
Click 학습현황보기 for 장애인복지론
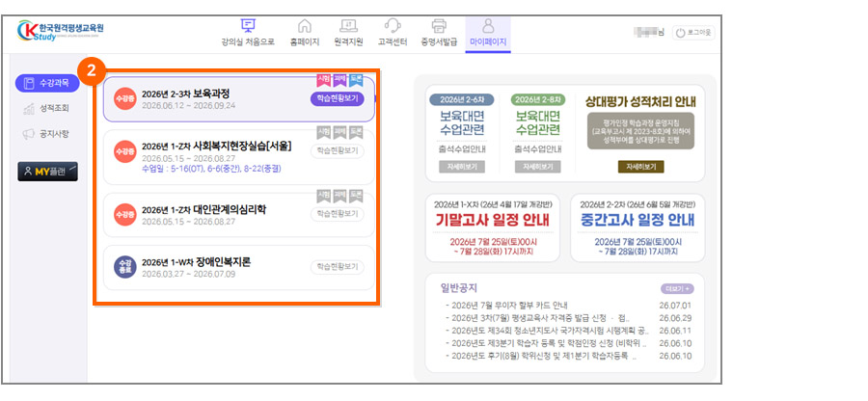(x=338, y=267)
